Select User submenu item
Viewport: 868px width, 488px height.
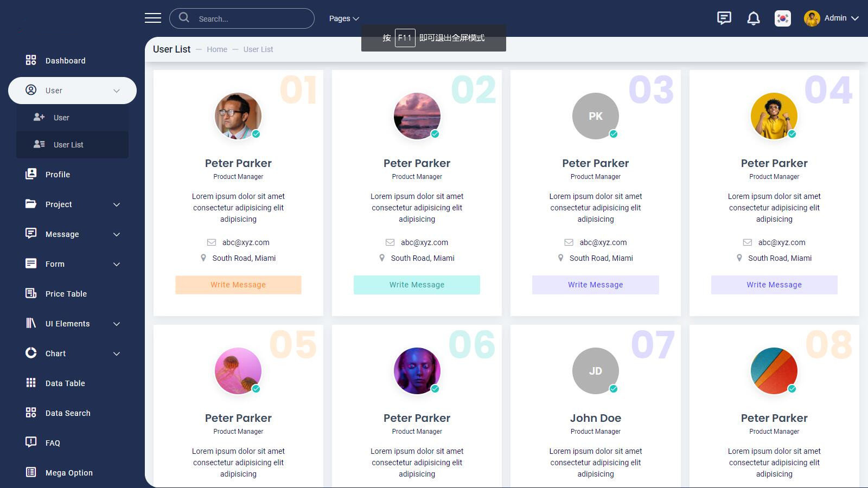click(x=72, y=117)
